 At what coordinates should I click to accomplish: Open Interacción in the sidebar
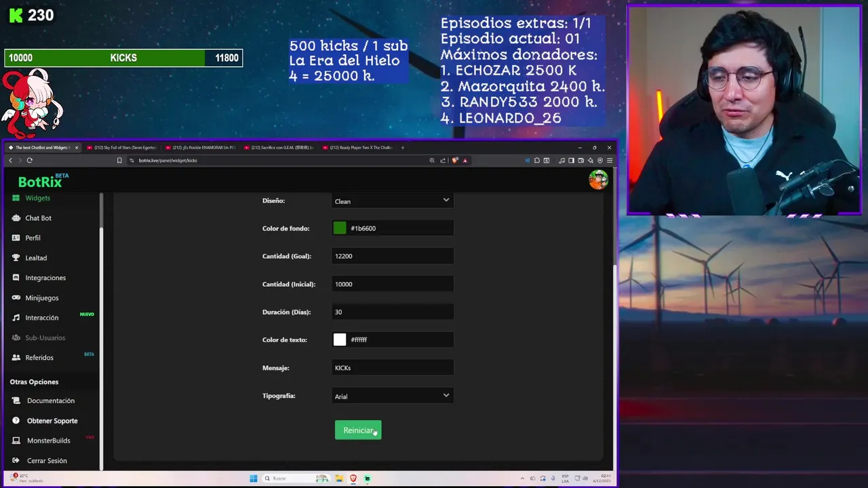pos(42,318)
